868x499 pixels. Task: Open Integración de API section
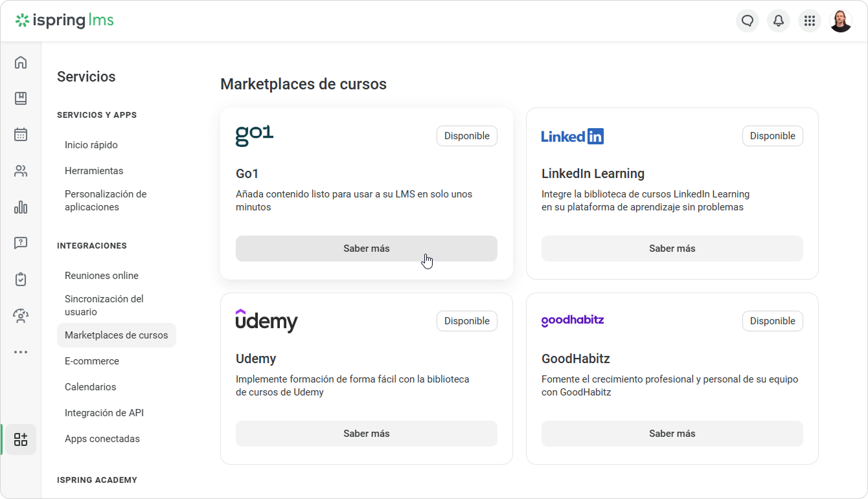click(104, 413)
